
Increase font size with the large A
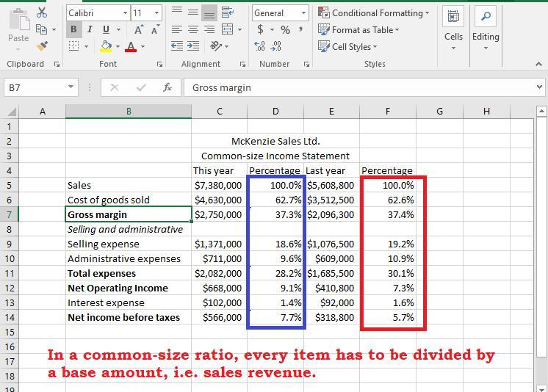[x=139, y=29]
